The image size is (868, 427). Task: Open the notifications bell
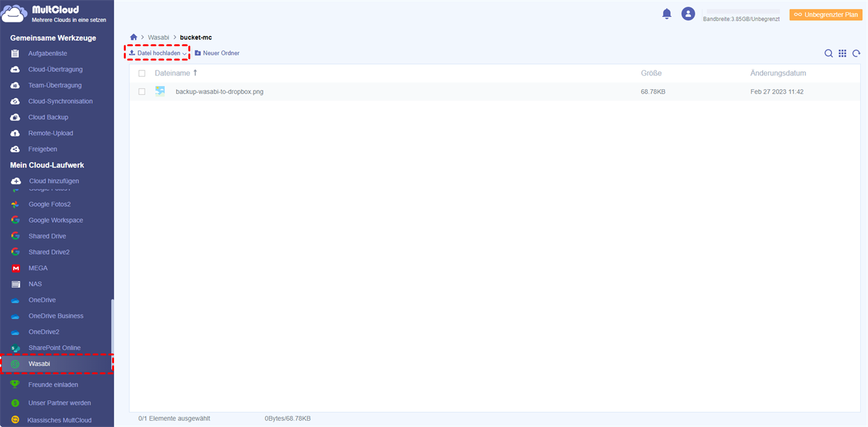pyautogui.click(x=667, y=14)
